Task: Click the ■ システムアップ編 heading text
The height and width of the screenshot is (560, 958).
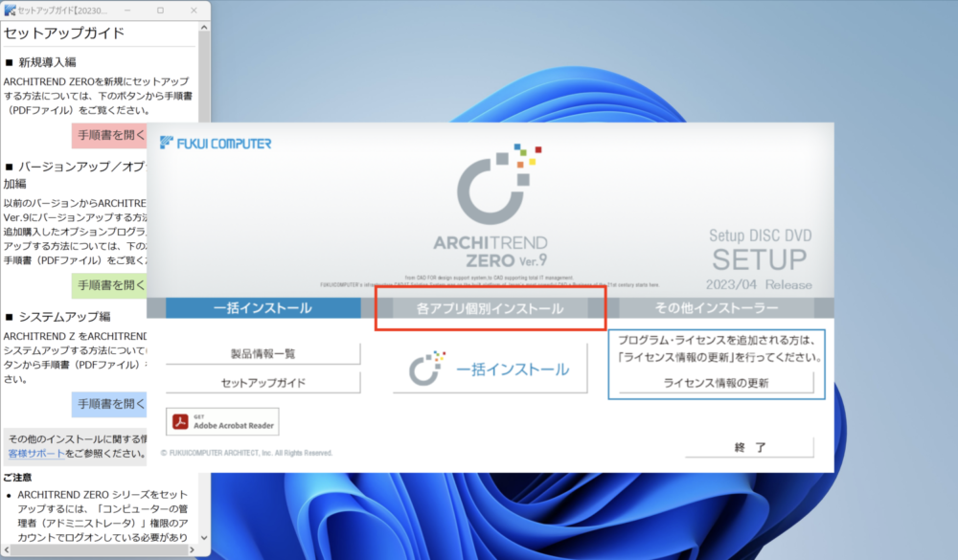Action: pyautogui.click(x=57, y=317)
